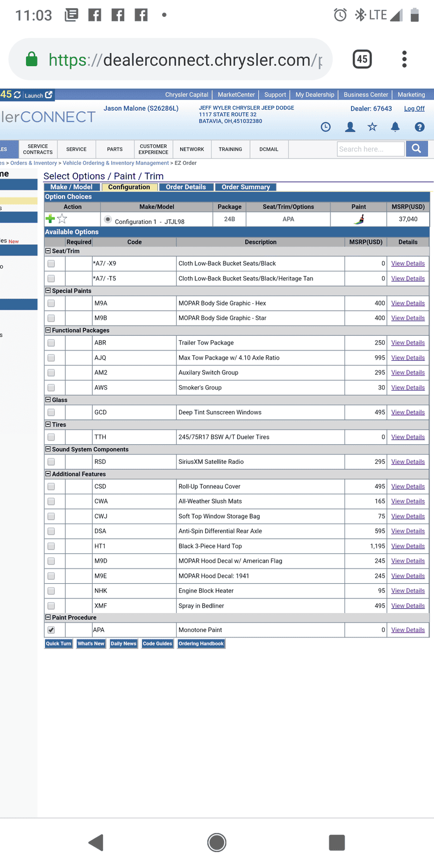Screen dimensions: 434x868
Task: Click Vehicle Ordering & Inventory Management breadcrumb
Action: coord(116,163)
